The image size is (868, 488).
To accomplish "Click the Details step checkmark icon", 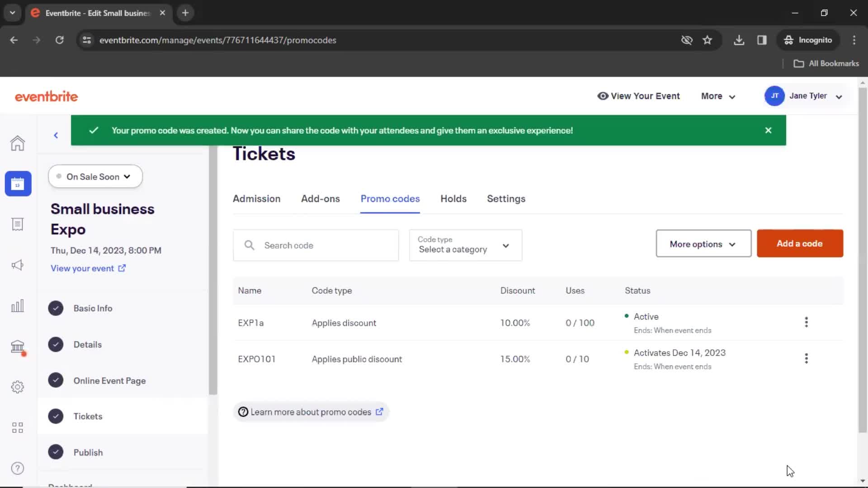I will 56,344.
